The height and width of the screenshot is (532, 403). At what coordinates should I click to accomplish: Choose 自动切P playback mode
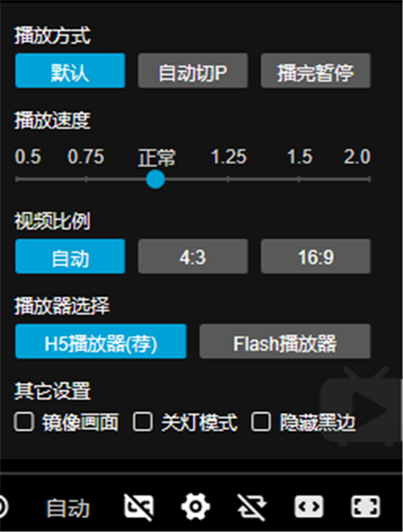[193, 71]
